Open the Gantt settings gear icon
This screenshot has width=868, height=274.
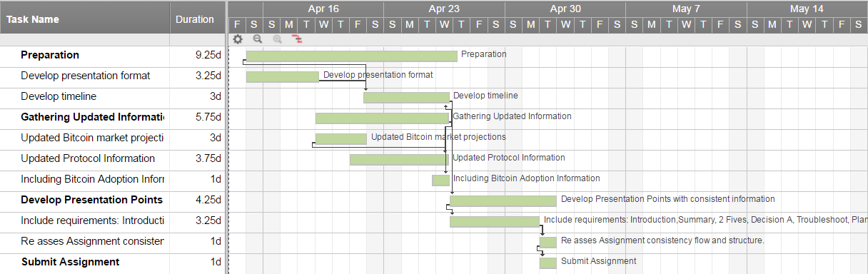[238, 40]
